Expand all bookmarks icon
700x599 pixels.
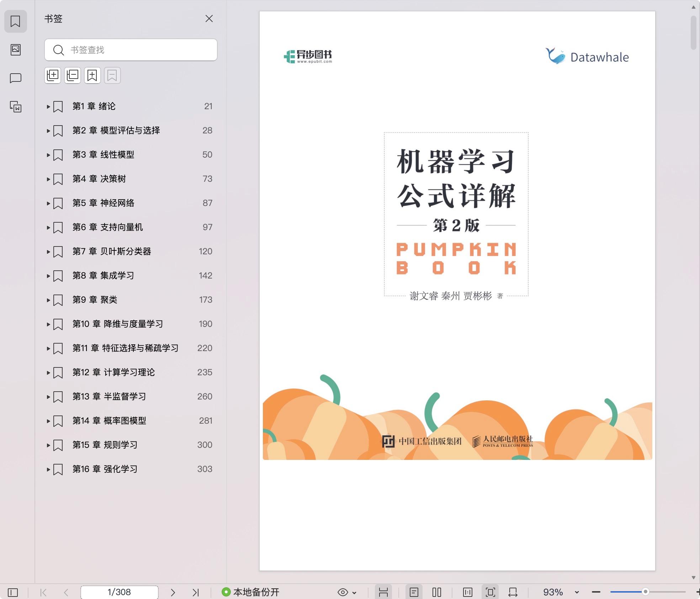pyautogui.click(x=53, y=75)
